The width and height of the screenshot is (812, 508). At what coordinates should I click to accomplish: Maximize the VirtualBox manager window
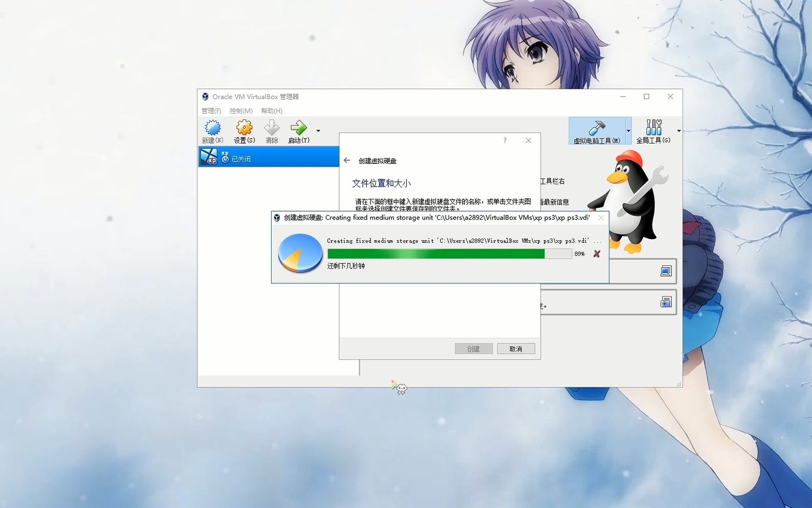click(x=646, y=97)
